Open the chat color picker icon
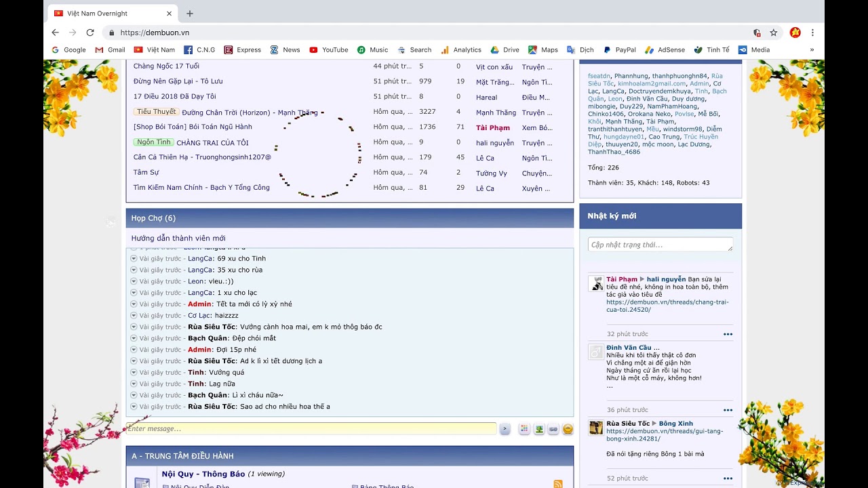The height and width of the screenshot is (488, 868). (x=524, y=429)
